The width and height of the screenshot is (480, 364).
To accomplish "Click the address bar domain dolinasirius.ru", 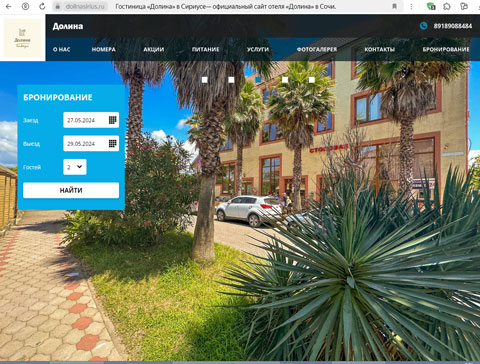I will (x=85, y=6).
